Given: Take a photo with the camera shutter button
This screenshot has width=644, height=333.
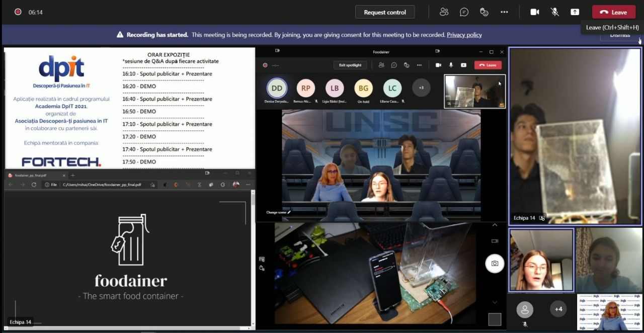Looking at the screenshot, I should [495, 264].
